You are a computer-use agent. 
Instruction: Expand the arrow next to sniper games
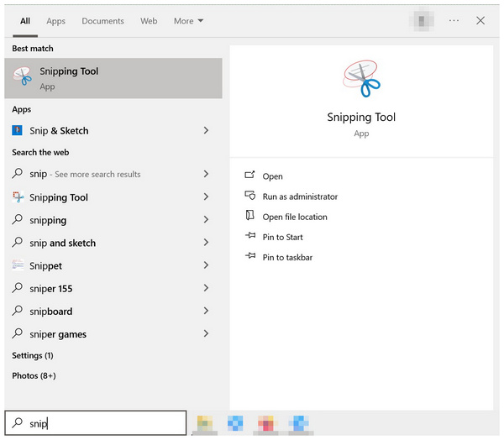point(206,334)
